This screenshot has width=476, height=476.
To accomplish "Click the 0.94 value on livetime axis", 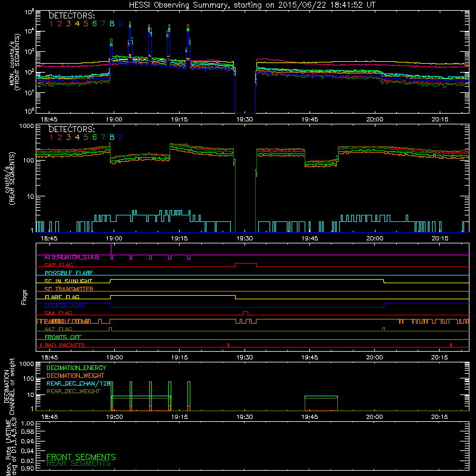I will point(27,451).
